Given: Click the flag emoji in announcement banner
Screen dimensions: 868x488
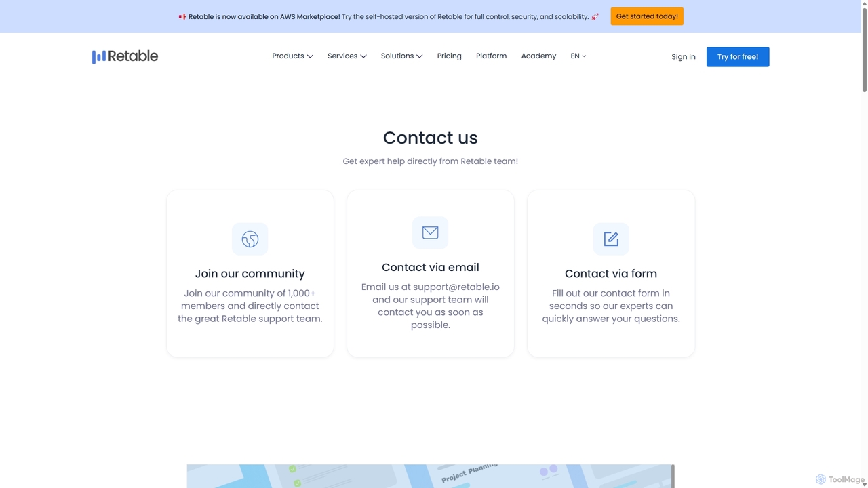Looking at the screenshot, I should [x=182, y=16].
